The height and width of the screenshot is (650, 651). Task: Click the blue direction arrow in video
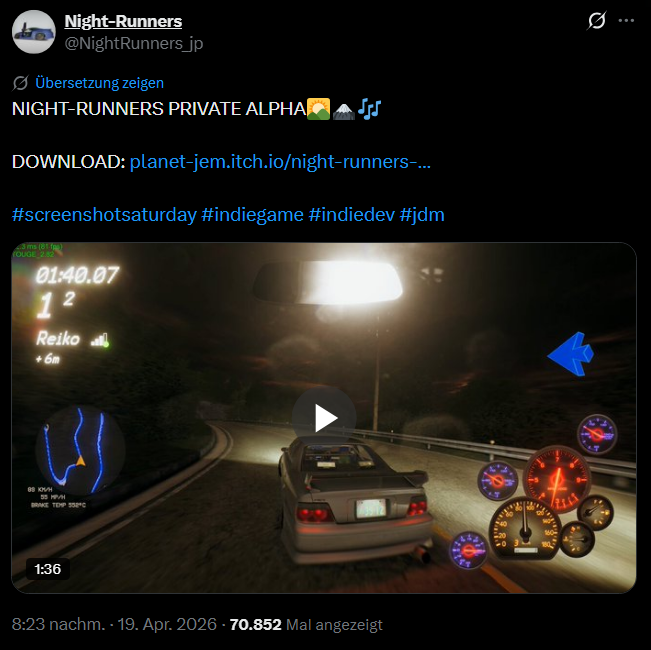[x=571, y=354]
